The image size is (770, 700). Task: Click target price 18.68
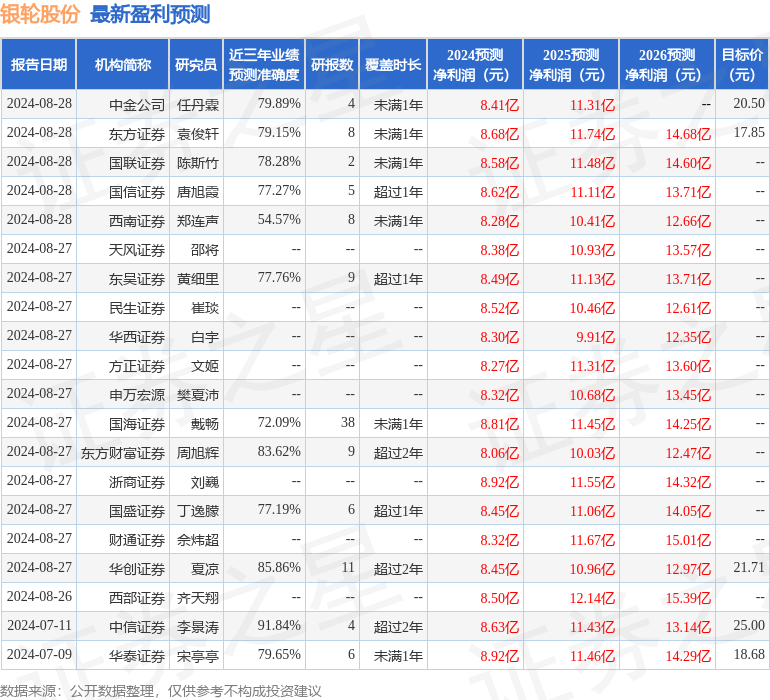coord(749,654)
